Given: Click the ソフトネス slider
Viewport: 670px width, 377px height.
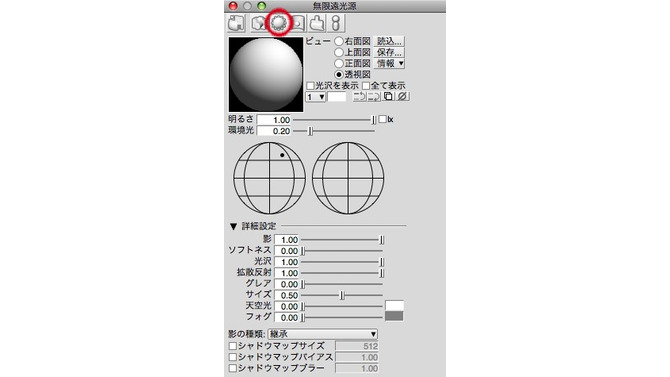Looking at the screenshot, I should pyautogui.click(x=342, y=251).
